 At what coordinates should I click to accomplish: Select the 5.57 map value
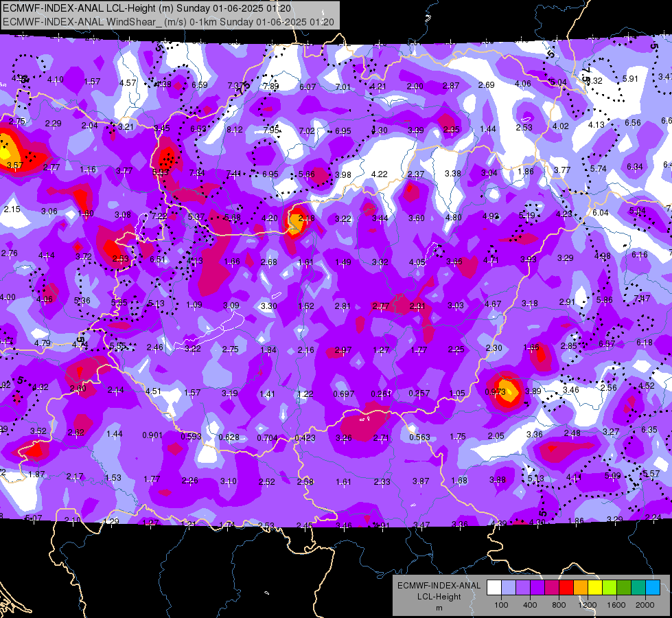[x=651, y=474]
